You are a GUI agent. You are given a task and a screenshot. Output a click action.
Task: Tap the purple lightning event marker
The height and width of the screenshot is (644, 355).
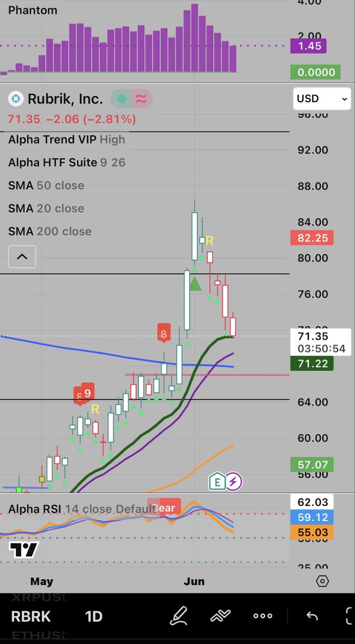click(x=233, y=481)
